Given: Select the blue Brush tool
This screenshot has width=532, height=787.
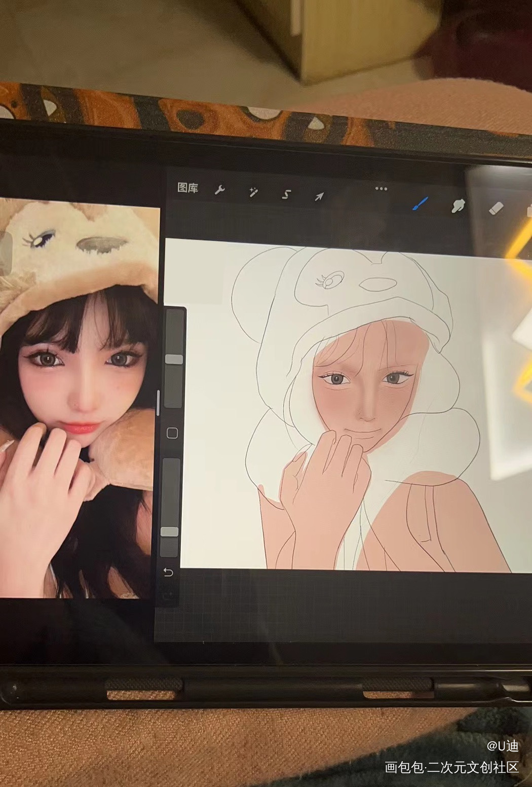Looking at the screenshot, I should pos(420,204).
